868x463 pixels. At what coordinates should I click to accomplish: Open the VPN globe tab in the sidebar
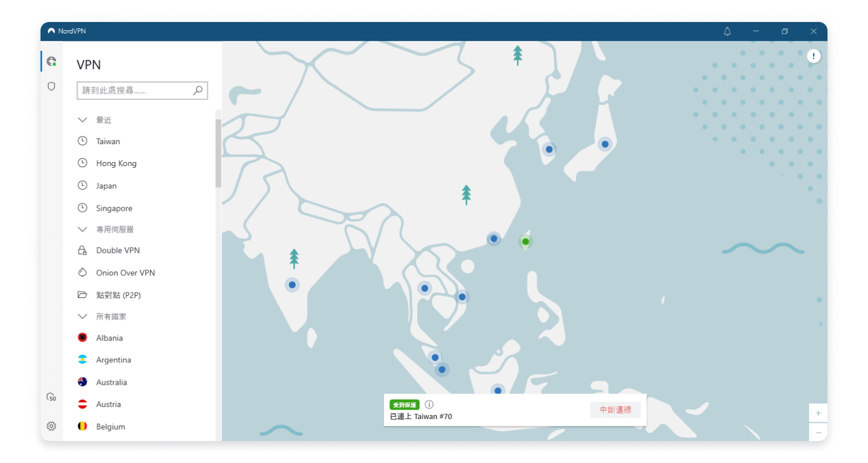pos(52,61)
